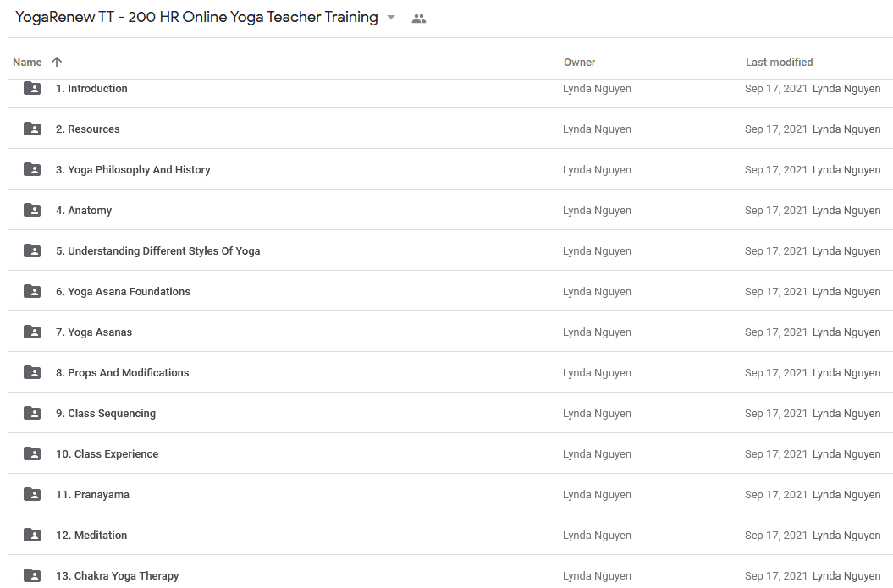
Task: Select 3. Yoga Philosophy And History
Action: (x=133, y=169)
